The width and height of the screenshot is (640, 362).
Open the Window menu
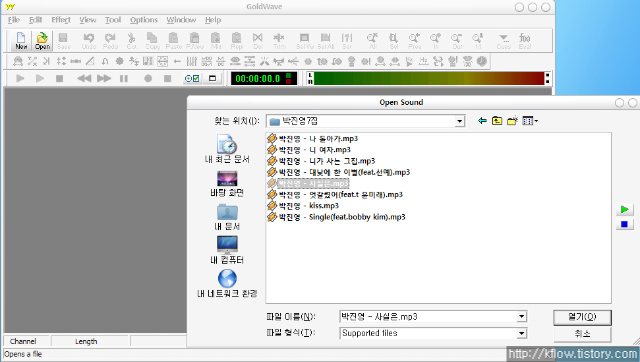[x=181, y=20]
